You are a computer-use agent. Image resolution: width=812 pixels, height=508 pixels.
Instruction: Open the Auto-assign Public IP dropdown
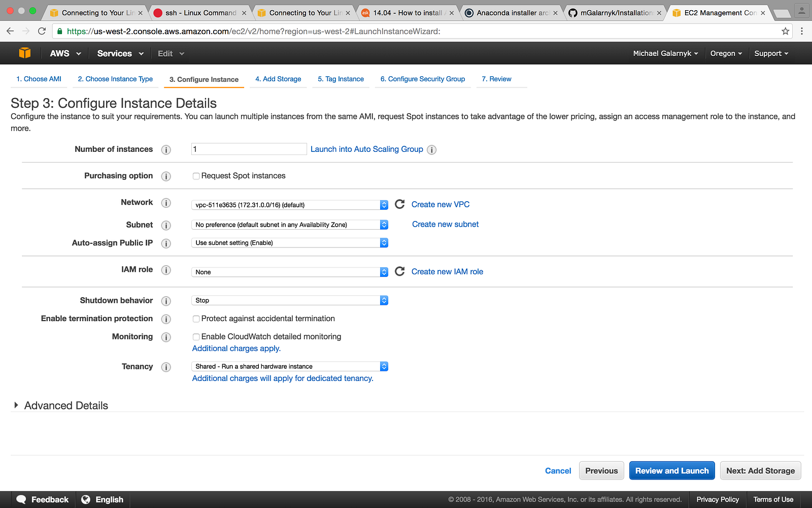[290, 243]
